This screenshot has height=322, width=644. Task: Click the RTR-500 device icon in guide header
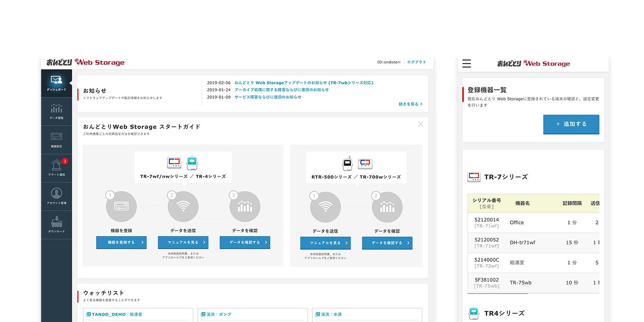[x=347, y=163]
